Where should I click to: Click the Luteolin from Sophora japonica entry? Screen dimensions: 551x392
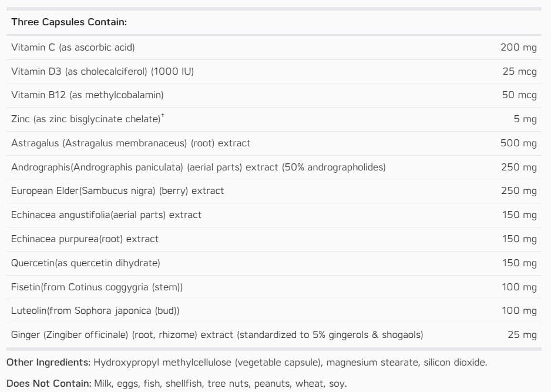tap(95, 310)
